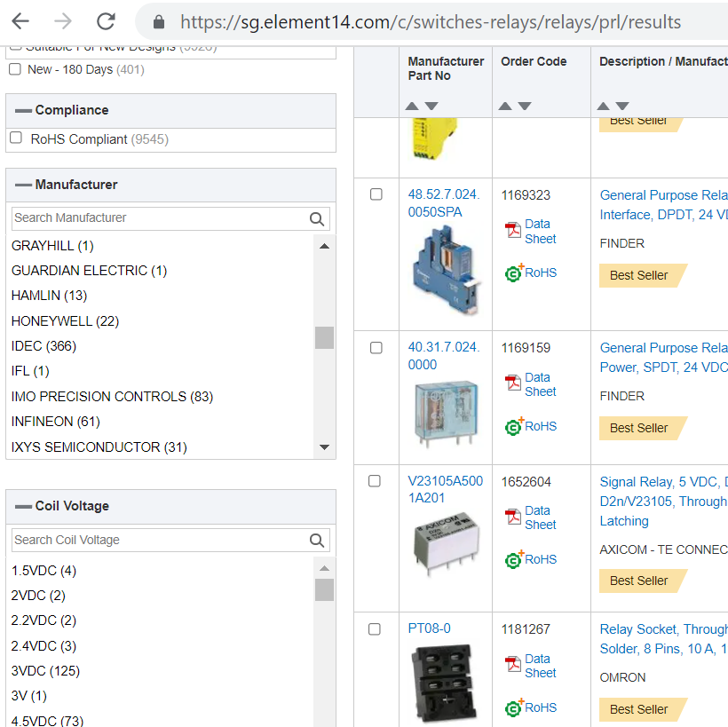The height and width of the screenshot is (727, 728).
Task: Select INFINEON manufacturer filter
Action: (56, 422)
